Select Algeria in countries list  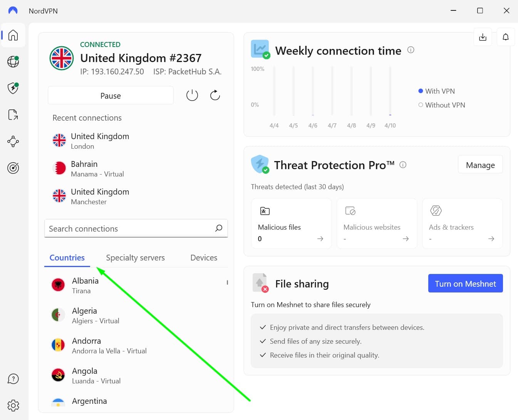click(x=136, y=315)
